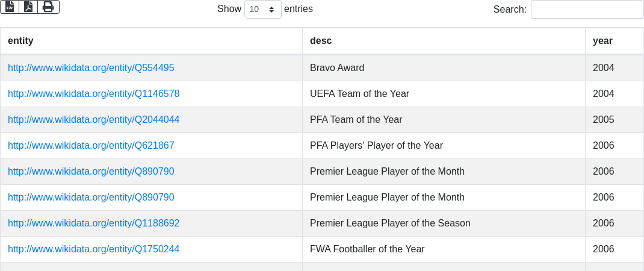Select the Bravo Award cell
The width and height of the screenshot is (644, 271).
(x=337, y=68)
